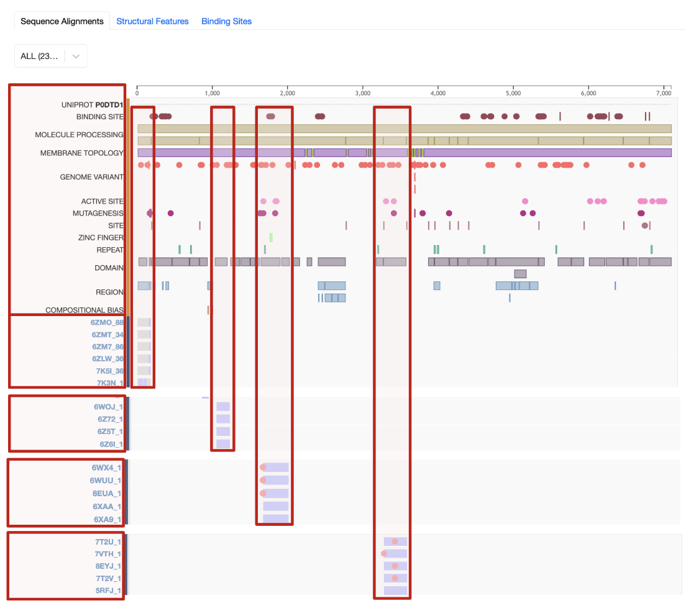
Task: Open the 6ZMO_88 alignment link
Action: point(107,322)
